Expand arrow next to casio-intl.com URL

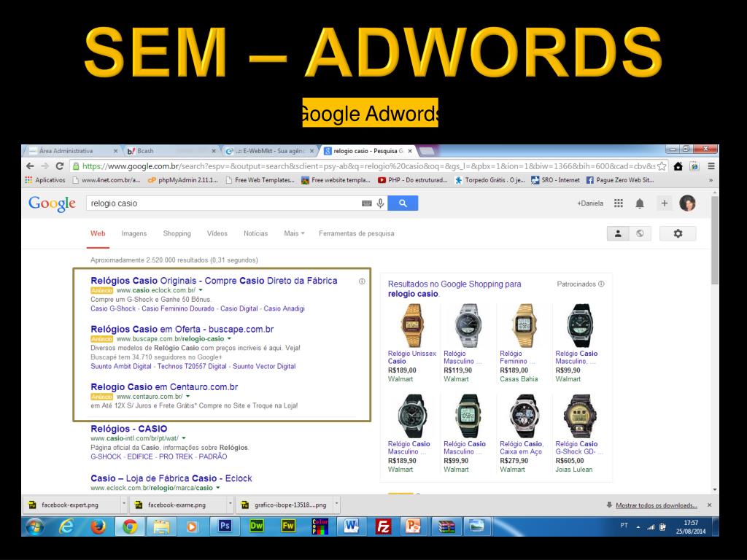(184, 438)
